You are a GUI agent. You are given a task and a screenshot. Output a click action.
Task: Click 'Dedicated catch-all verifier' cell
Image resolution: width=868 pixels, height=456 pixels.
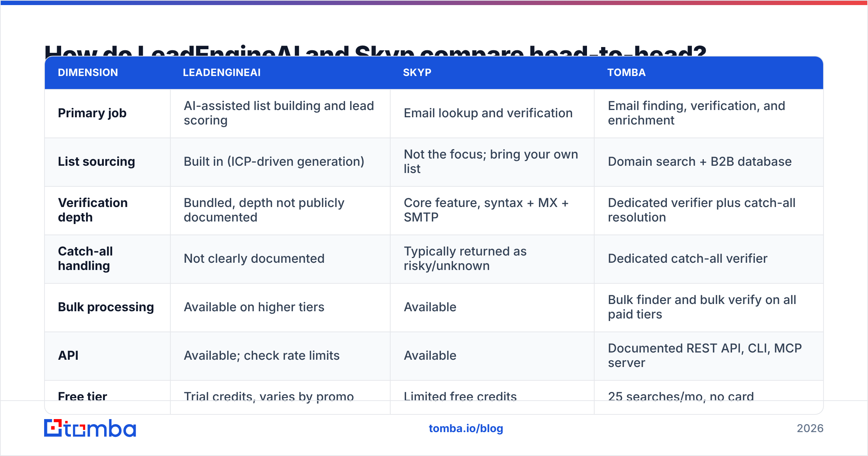click(688, 259)
